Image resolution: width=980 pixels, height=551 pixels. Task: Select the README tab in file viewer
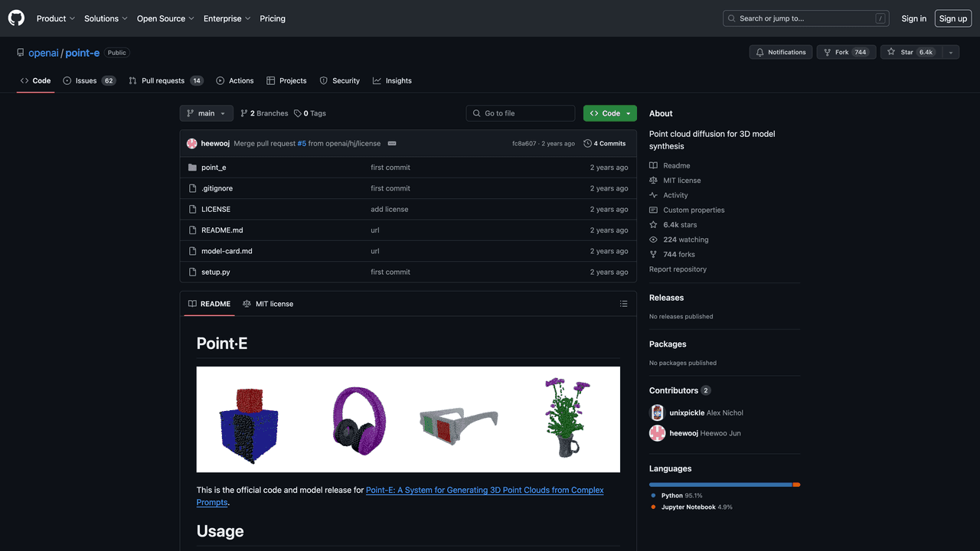click(x=209, y=304)
